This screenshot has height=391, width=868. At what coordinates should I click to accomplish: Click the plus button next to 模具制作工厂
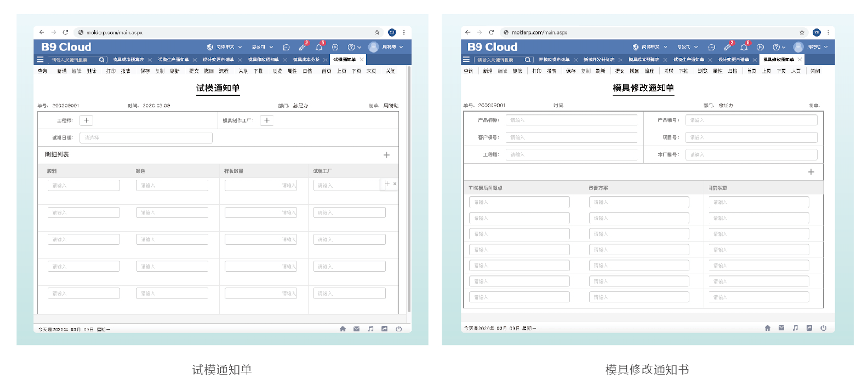click(267, 120)
